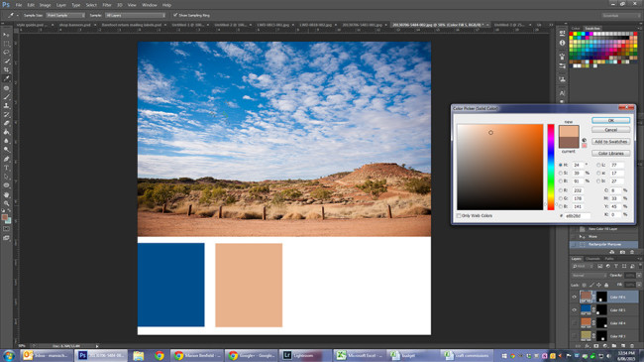The height and width of the screenshot is (362, 644).
Task: Select the Move tool in toolbar
Action: (x=6, y=35)
